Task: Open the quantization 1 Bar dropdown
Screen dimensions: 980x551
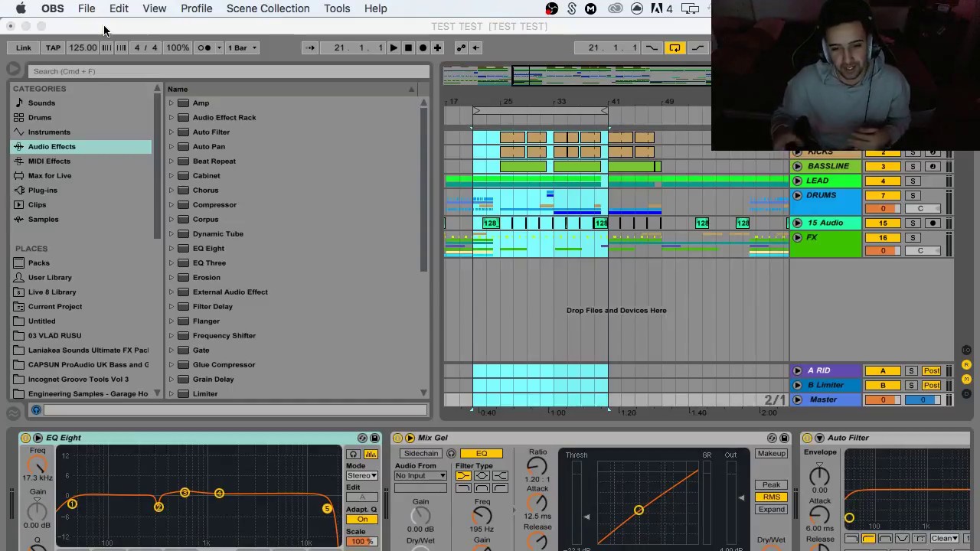Action: [x=243, y=47]
